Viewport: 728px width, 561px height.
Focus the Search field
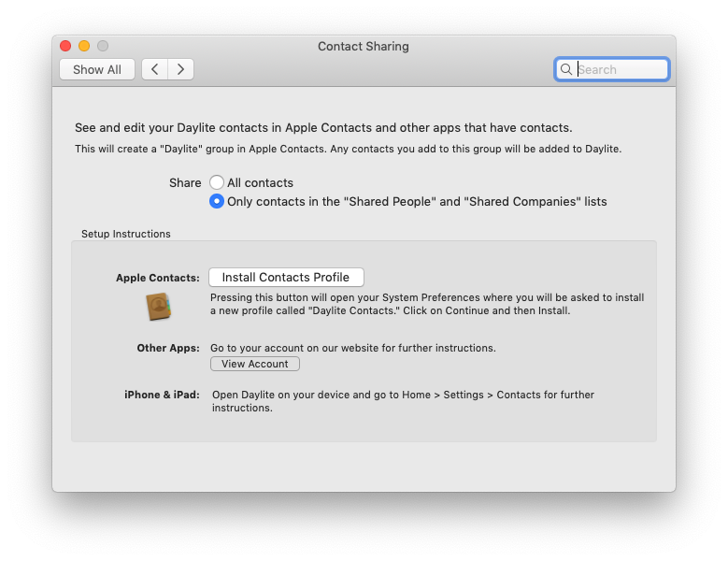coord(612,70)
